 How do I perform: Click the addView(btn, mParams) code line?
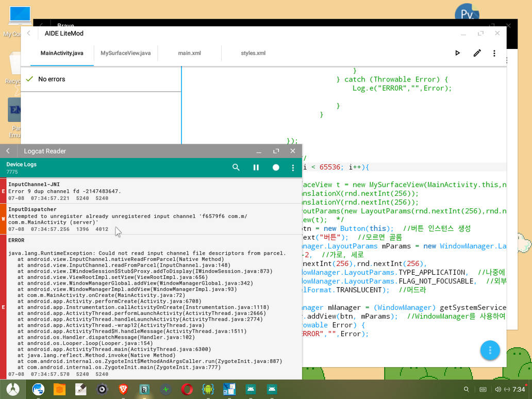(x=404, y=316)
